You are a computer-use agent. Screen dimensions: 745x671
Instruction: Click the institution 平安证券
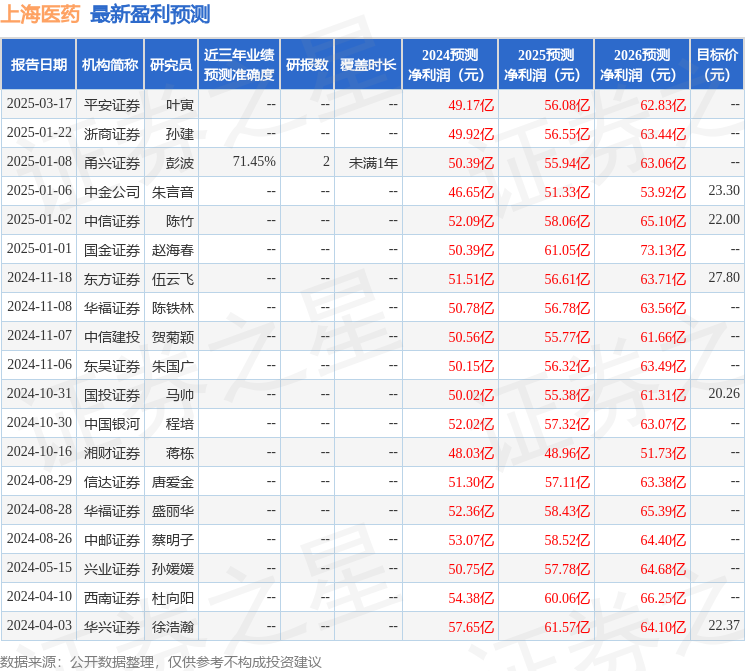click(x=112, y=105)
